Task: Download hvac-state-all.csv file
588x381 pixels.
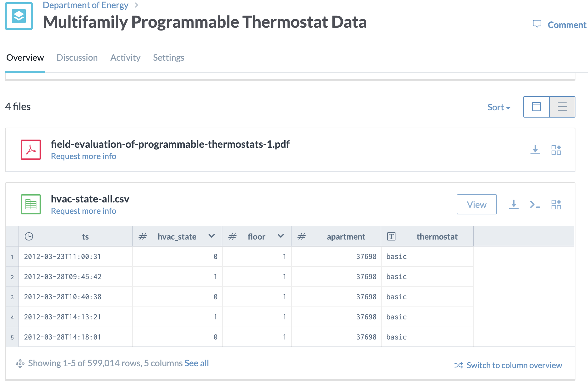Action: pos(514,204)
